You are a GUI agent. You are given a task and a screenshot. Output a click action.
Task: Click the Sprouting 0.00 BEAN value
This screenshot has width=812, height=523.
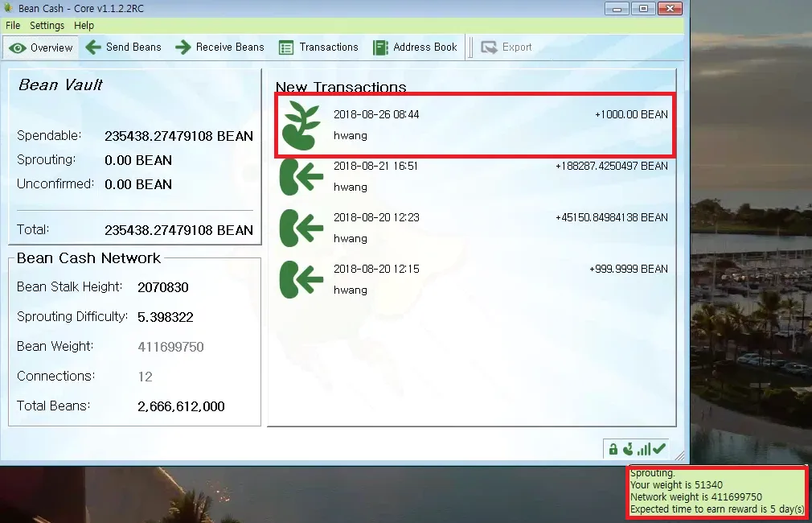pyautogui.click(x=138, y=160)
